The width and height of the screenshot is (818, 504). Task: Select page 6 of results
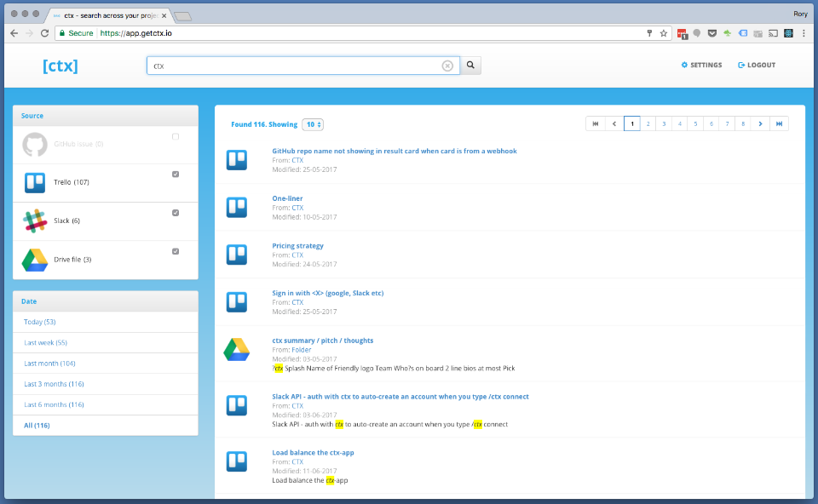[x=711, y=124]
